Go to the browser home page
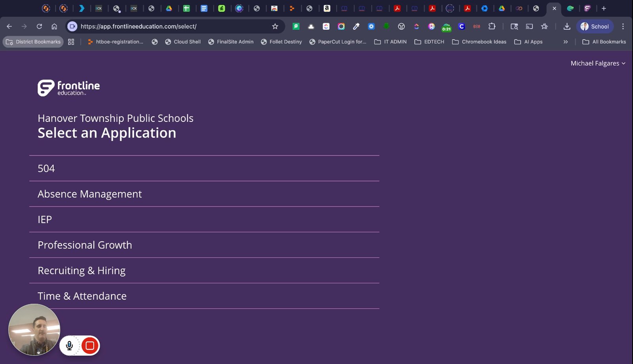The image size is (633, 364). click(x=54, y=27)
